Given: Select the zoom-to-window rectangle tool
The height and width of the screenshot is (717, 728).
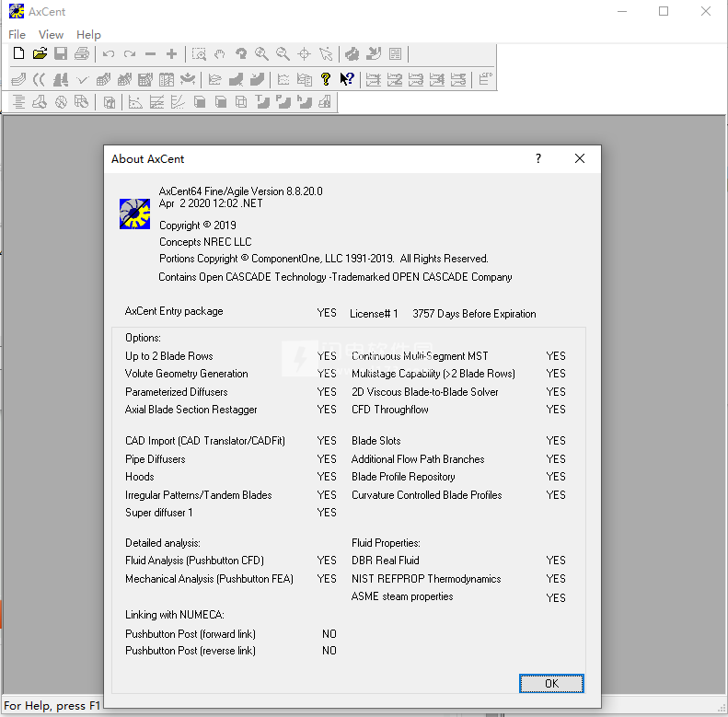Looking at the screenshot, I should tap(199, 54).
